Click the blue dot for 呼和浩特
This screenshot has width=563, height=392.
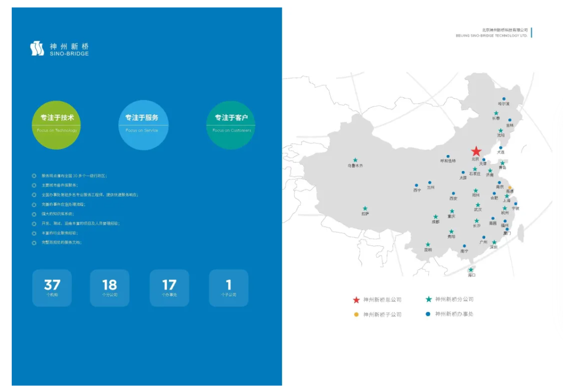448,156
